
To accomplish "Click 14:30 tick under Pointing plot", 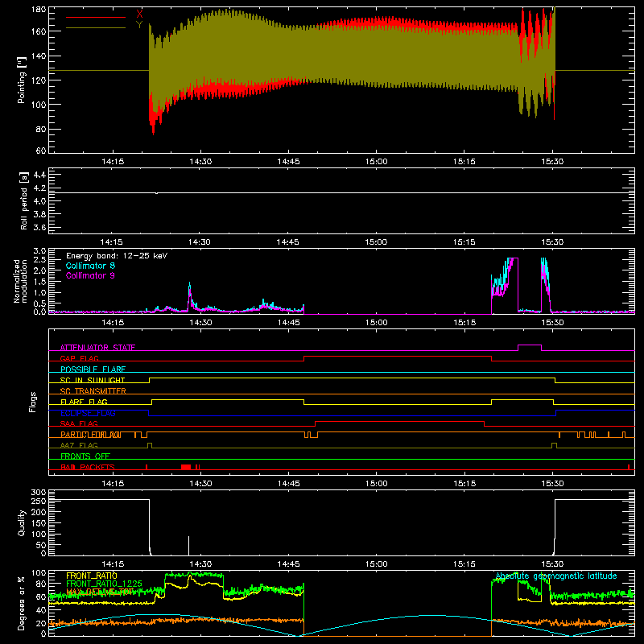I will (200, 162).
